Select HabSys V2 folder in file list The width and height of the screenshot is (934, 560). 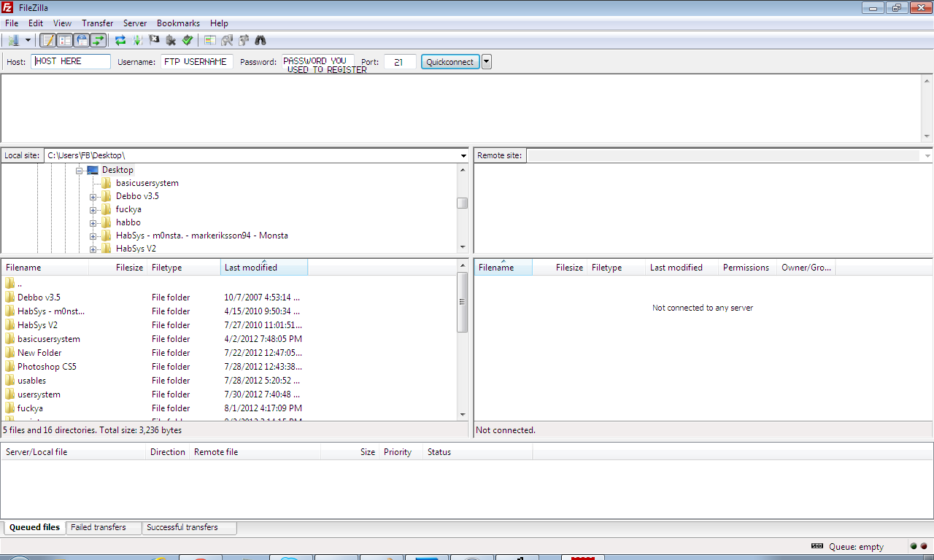(x=37, y=325)
